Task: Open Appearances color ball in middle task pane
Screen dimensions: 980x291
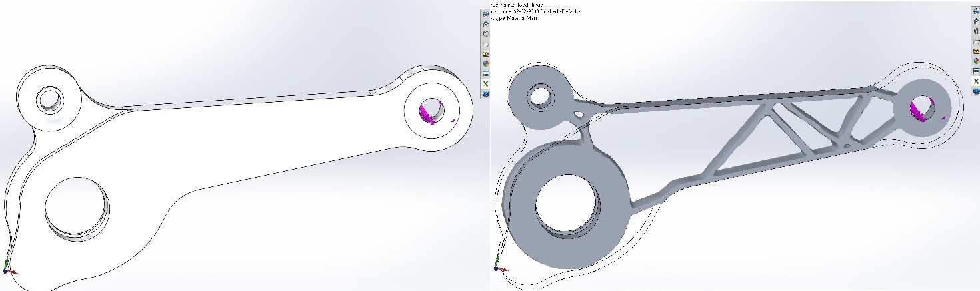Action: tap(485, 63)
